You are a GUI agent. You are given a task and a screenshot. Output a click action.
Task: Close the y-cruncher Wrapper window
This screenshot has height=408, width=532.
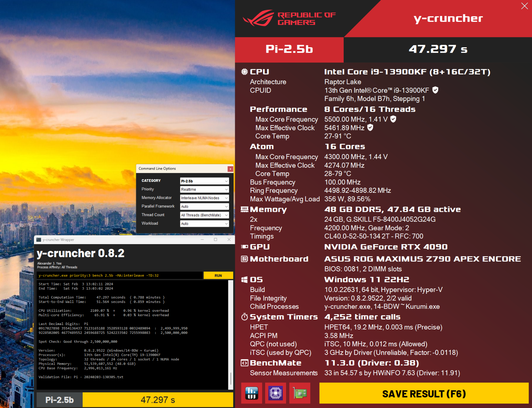(x=229, y=240)
